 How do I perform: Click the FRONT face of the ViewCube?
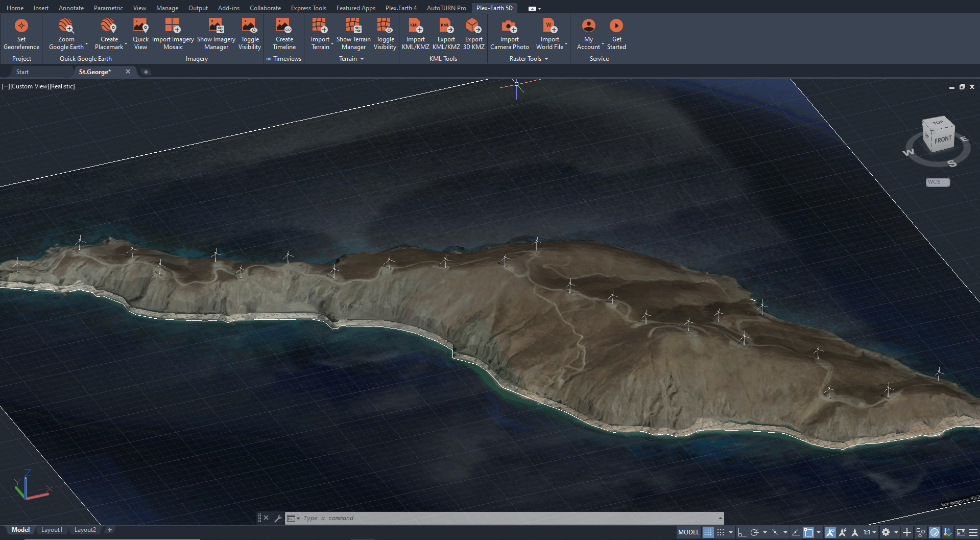[x=943, y=139]
